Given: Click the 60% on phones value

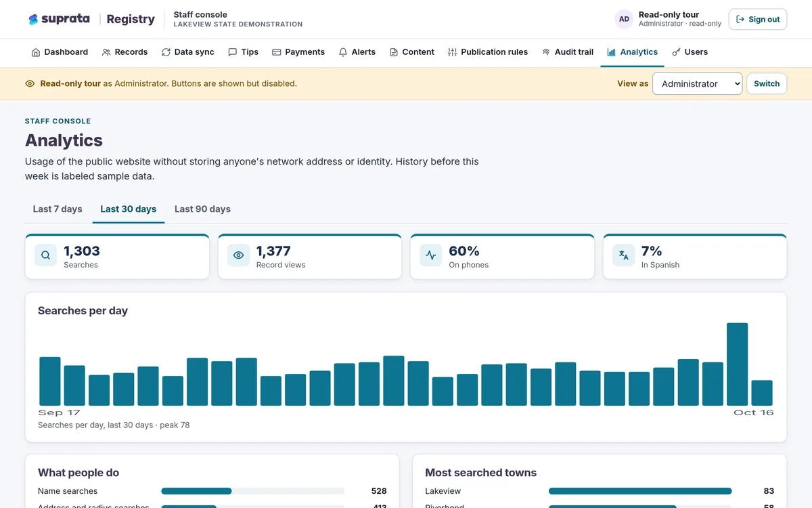Looking at the screenshot, I should (464, 251).
